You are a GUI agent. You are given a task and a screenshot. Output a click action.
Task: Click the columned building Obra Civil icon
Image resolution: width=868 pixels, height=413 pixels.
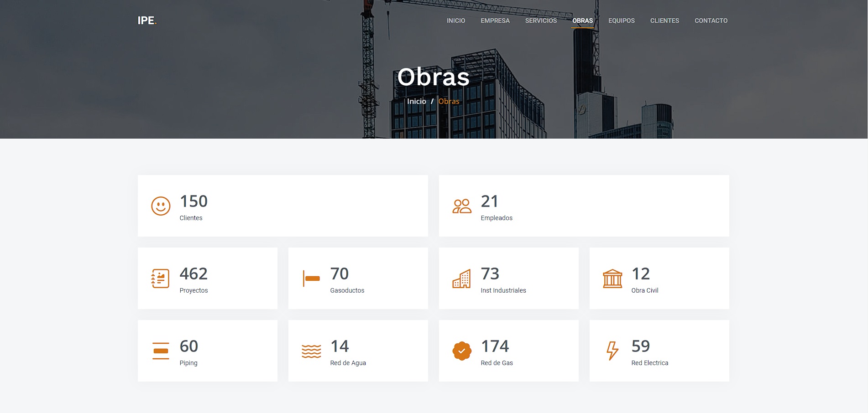(612, 279)
